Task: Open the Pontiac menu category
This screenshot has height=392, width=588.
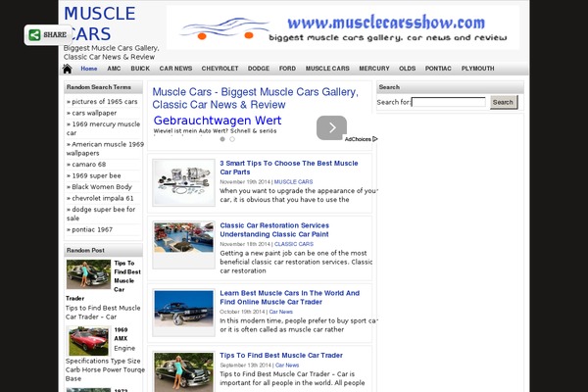Action: pyautogui.click(x=438, y=69)
